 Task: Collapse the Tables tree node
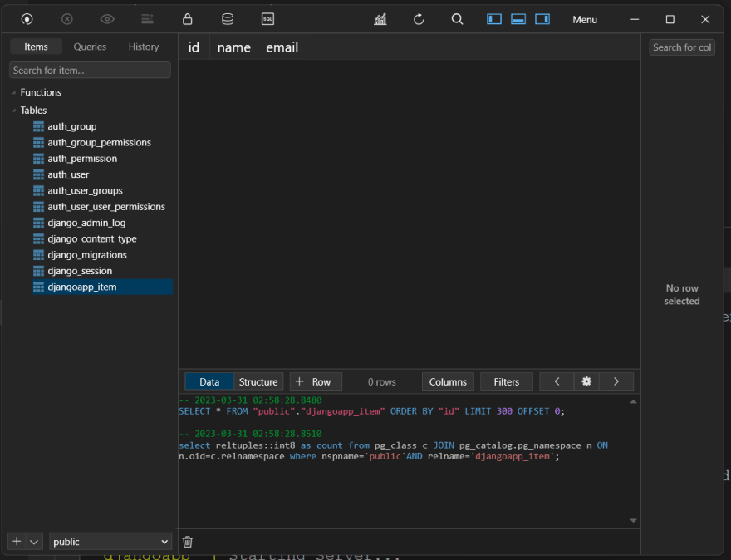[x=14, y=111]
